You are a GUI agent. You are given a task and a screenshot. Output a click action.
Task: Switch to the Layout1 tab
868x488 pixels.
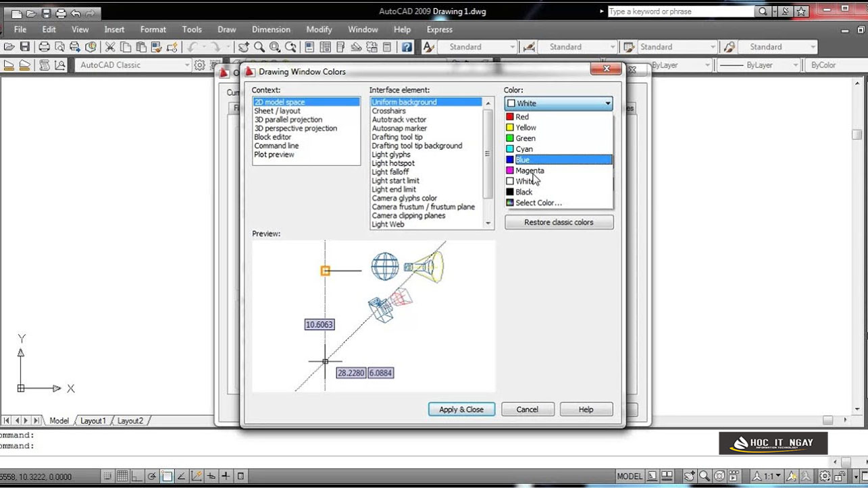93,421
